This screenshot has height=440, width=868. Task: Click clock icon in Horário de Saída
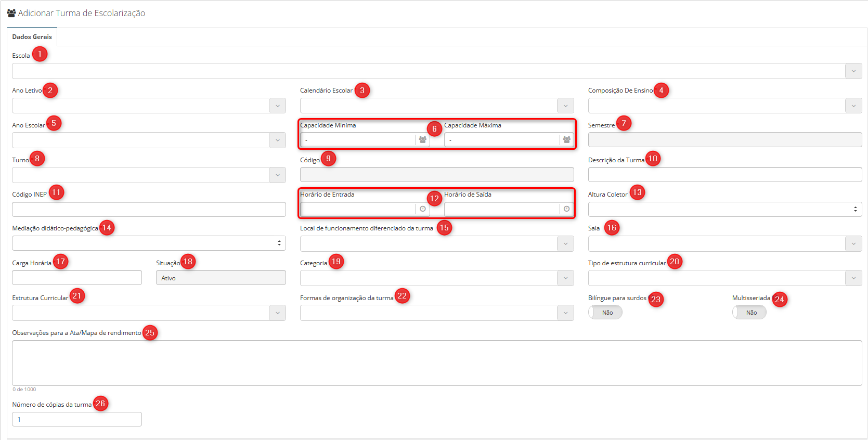click(567, 209)
